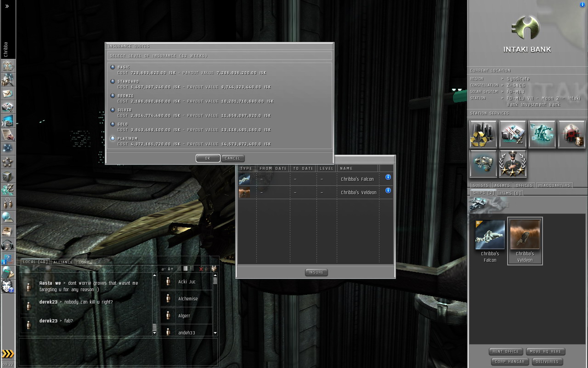Open the journal book icon in sidebar
Viewport: 588px width, 368px height.
[x=8, y=231]
